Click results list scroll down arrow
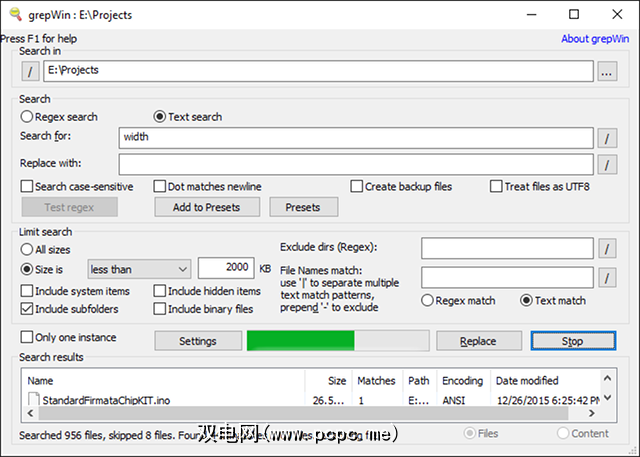This screenshot has width=640, height=457. (607, 397)
